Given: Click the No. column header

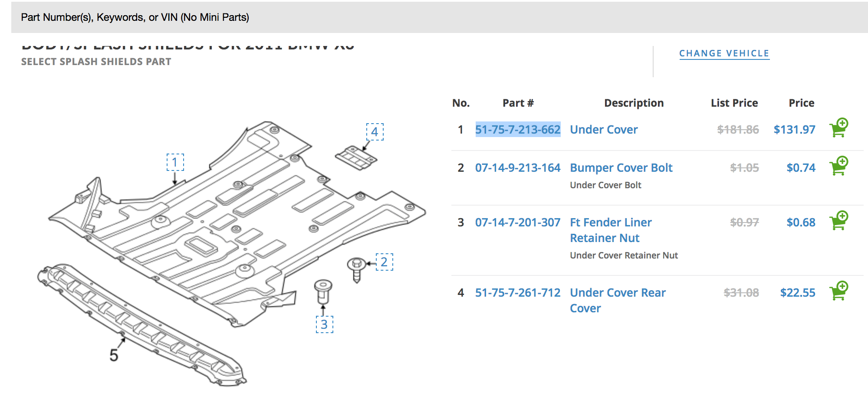Looking at the screenshot, I should click(461, 103).
